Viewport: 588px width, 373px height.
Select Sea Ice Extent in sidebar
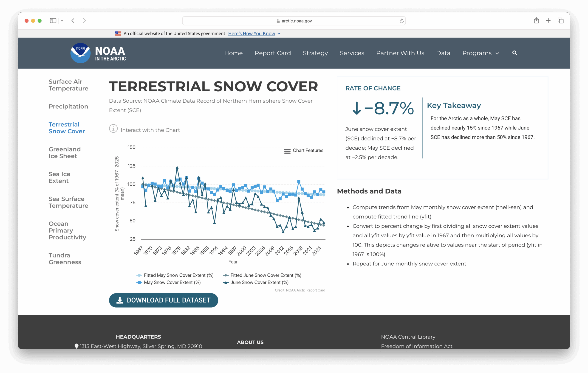pos(59,177)
